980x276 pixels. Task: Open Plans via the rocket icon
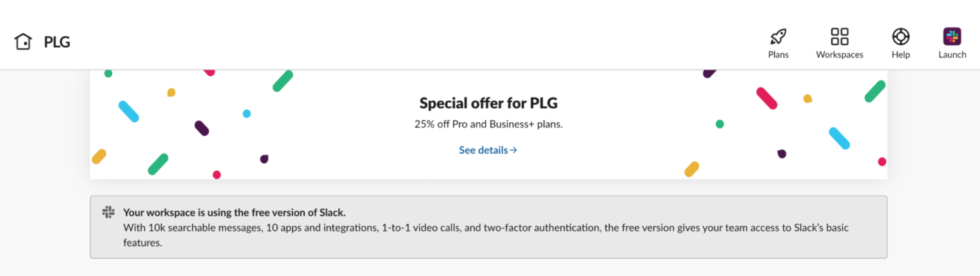tap(778, 36)
